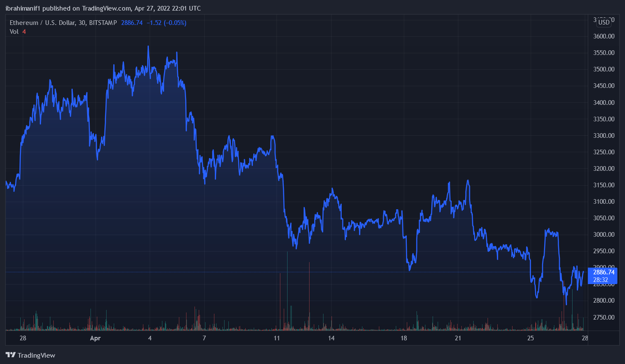Select date 25 on the time axis

tap(531, 338)
